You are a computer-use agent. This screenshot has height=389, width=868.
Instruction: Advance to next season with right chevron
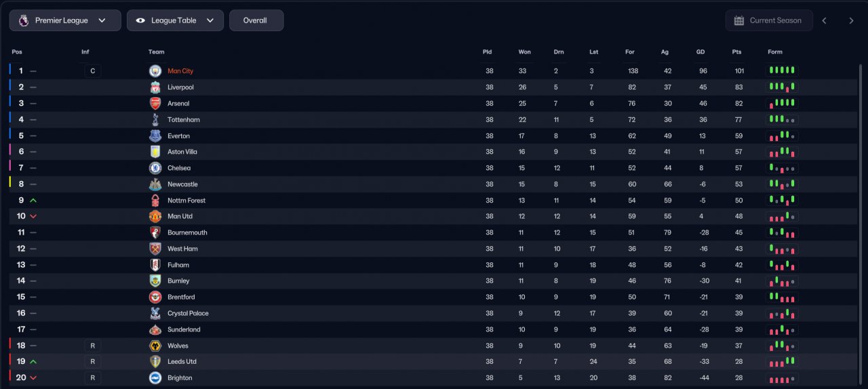(x=851, y=20)
